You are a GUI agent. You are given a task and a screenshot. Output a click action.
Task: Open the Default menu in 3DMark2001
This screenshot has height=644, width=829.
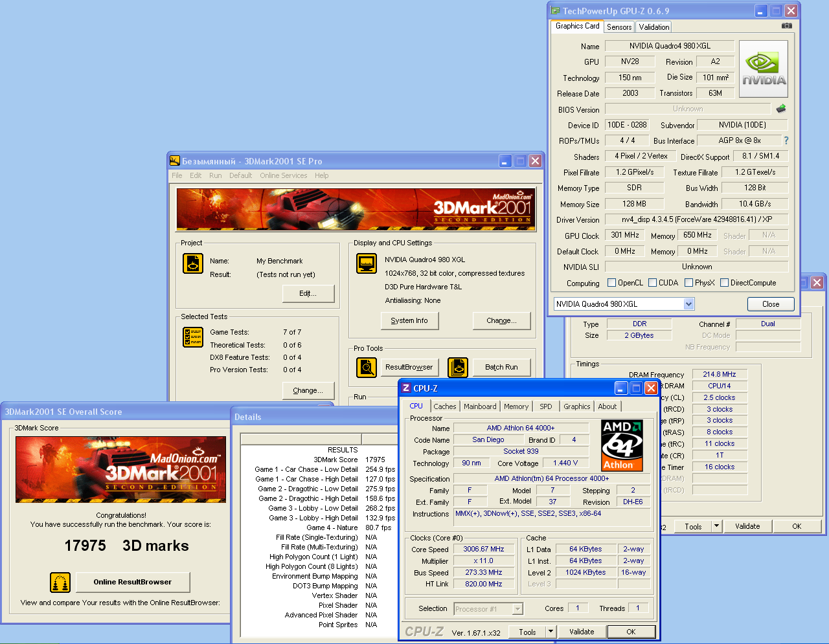coord(240,175)
